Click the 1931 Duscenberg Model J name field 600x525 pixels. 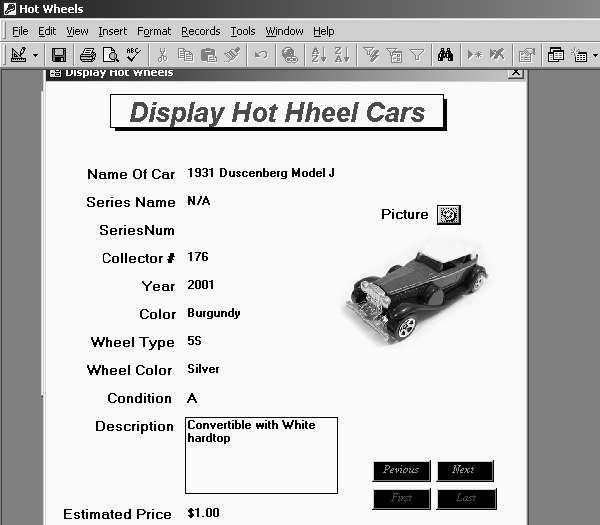tap(261, 173)
